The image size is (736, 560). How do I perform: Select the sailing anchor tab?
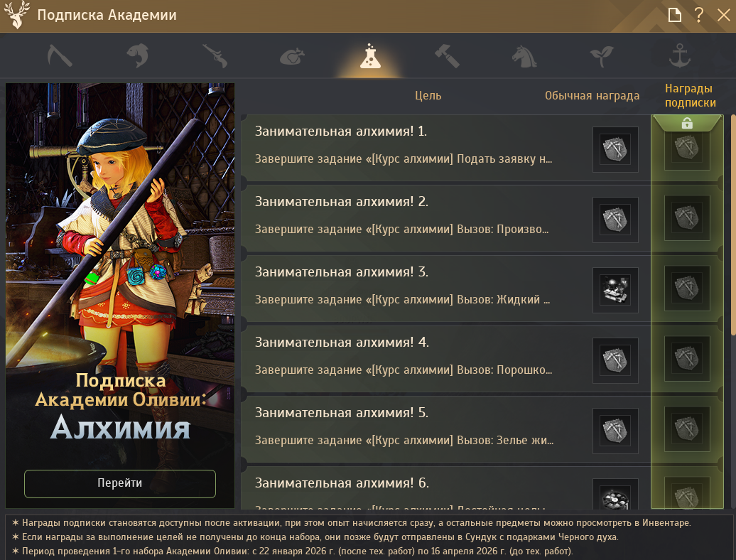tap(680, 55)
